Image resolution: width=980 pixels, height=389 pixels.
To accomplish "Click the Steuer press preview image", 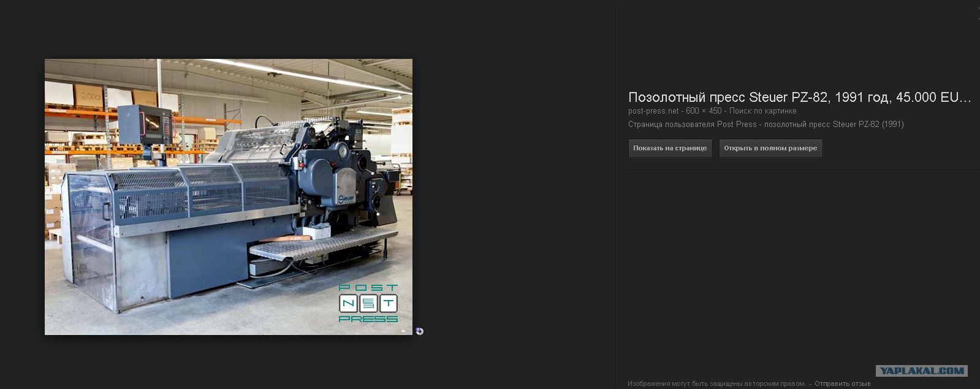I will 229,197.
